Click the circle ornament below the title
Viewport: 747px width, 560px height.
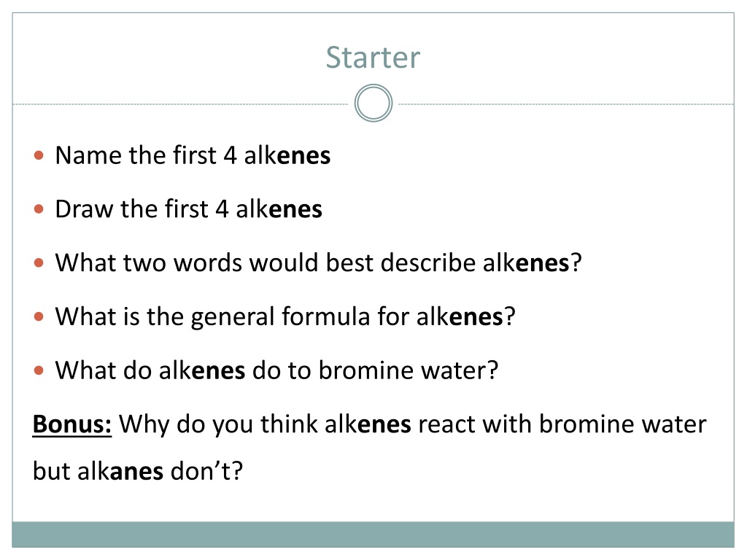click(373, 103)
